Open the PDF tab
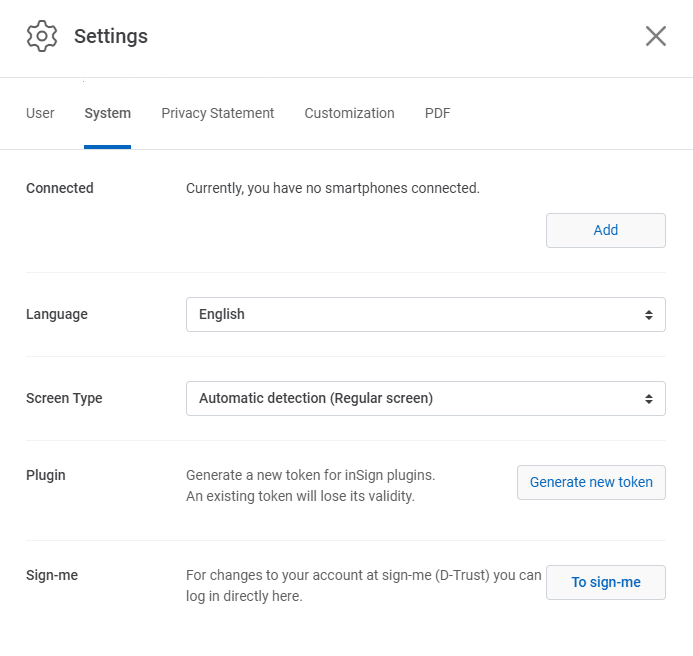Screen dimensions: 693x656 [438, 113]
